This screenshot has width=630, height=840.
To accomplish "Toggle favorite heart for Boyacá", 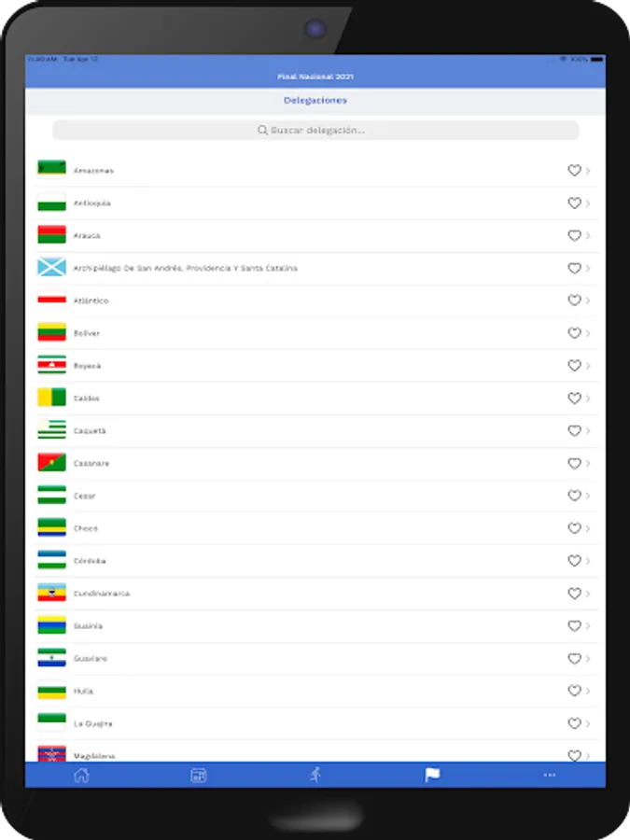I will pyautogui.click(x=574, y=366).
